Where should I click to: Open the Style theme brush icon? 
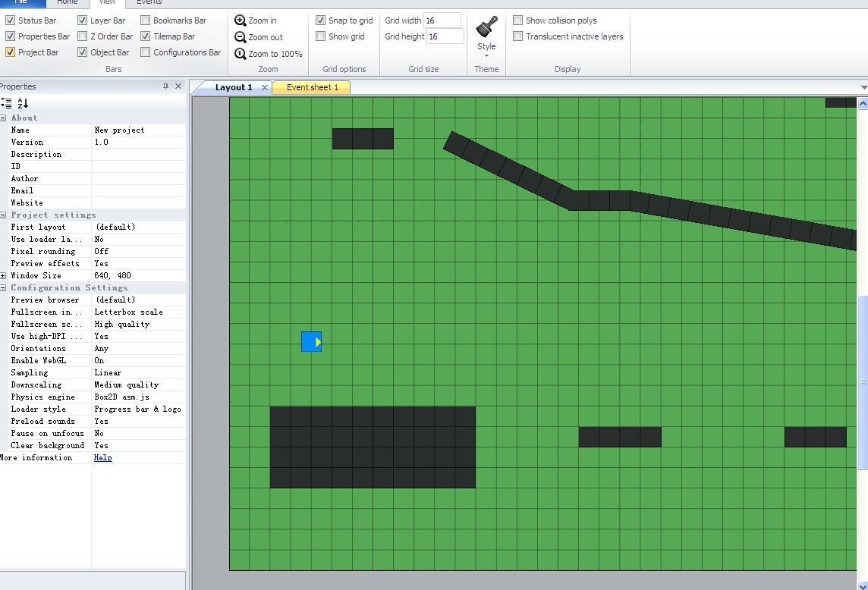coord(486,27)
